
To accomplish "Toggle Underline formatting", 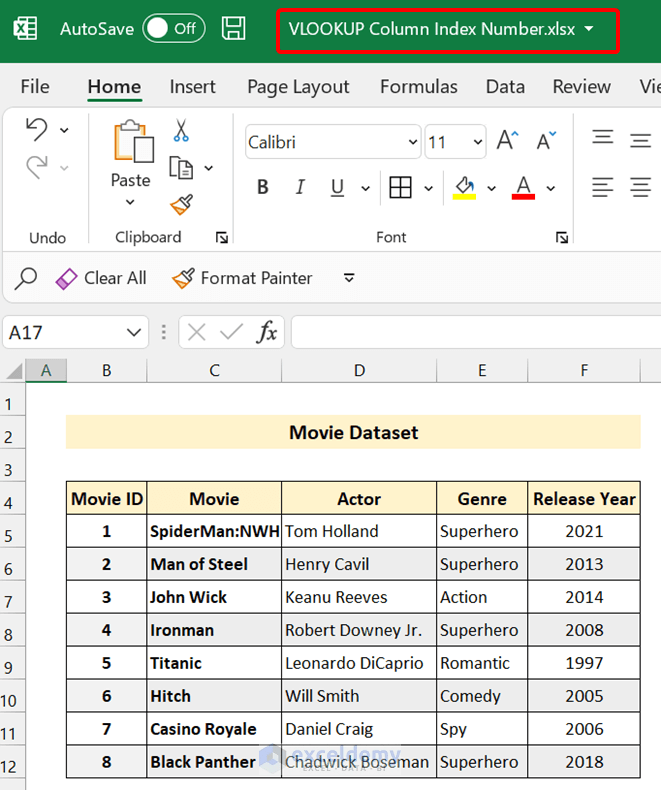I will (338, 188).
